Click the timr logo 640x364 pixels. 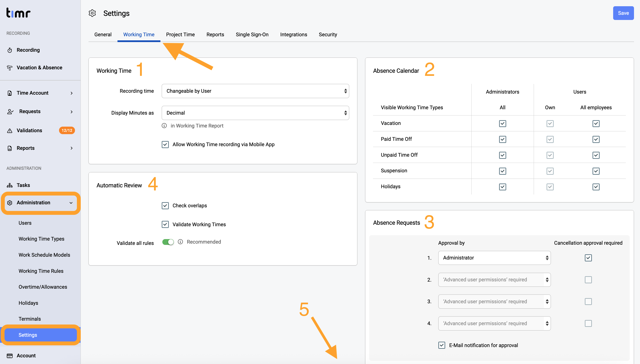(x=18, y=12)
